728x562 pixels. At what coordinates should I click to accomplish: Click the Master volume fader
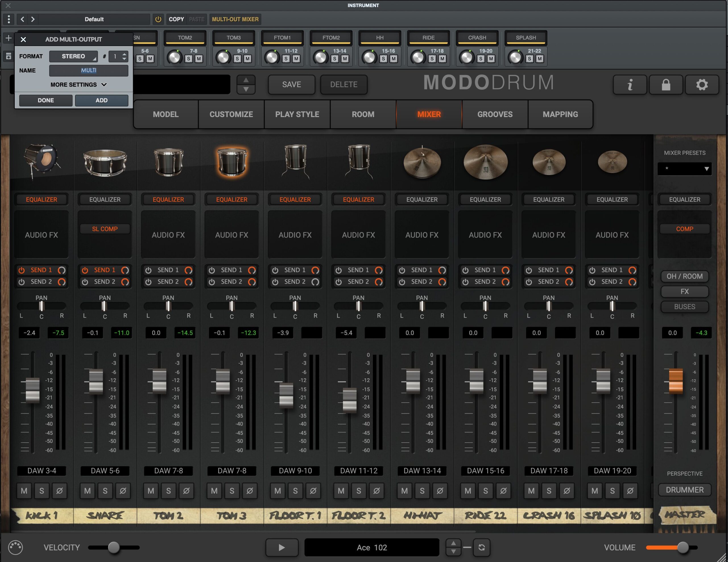point(676,381)
